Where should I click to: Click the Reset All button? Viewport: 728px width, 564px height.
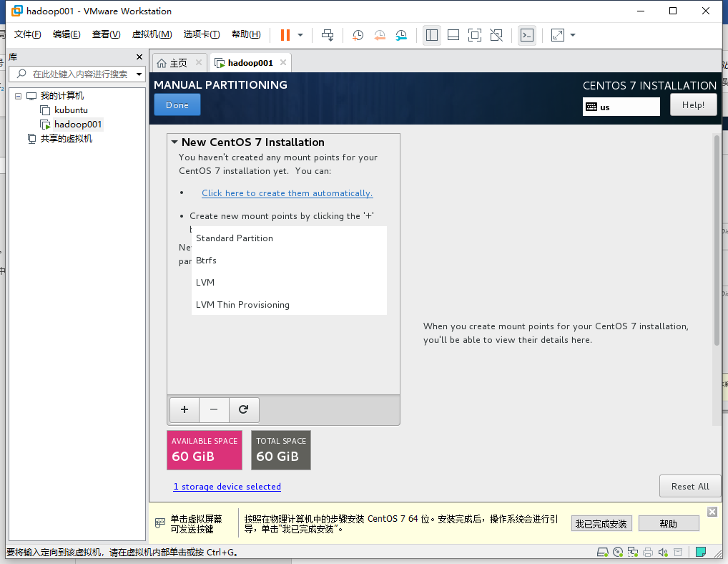point(690,487)
